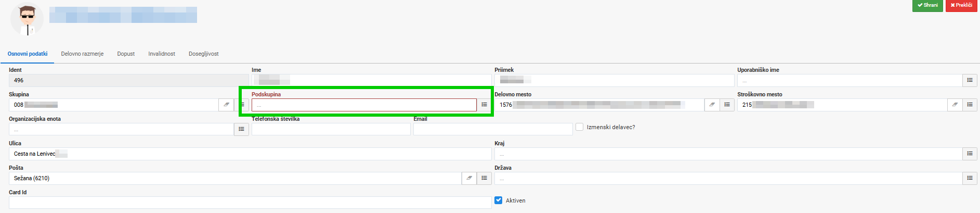Open the Podskupina list picker icon

point(484,105)
